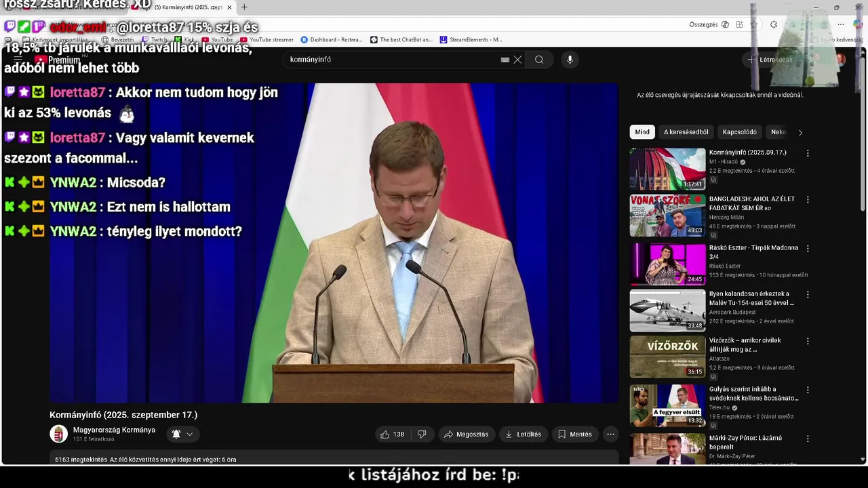Open options for Vízőrzők video
The height and width of the screenshot is (488, 868).
pyautogui.click(x=807, y=341)
